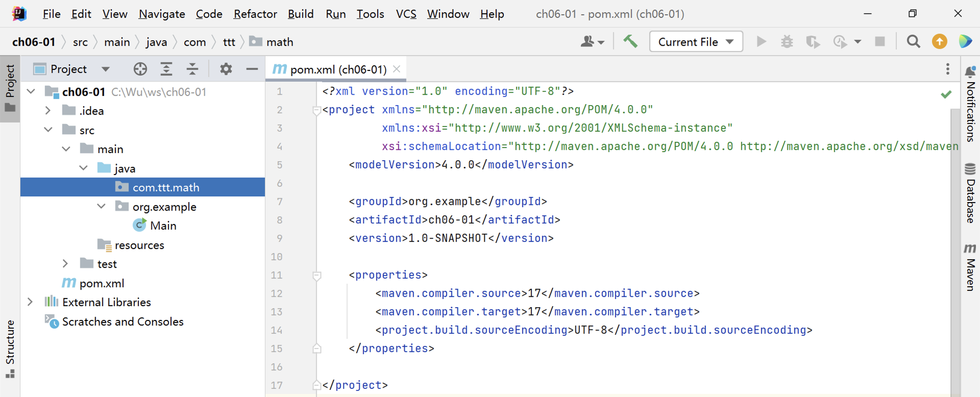Viewport: 980px width, 397px height.
Task: Toggle the Structure side tab
Action: (10, 349)
